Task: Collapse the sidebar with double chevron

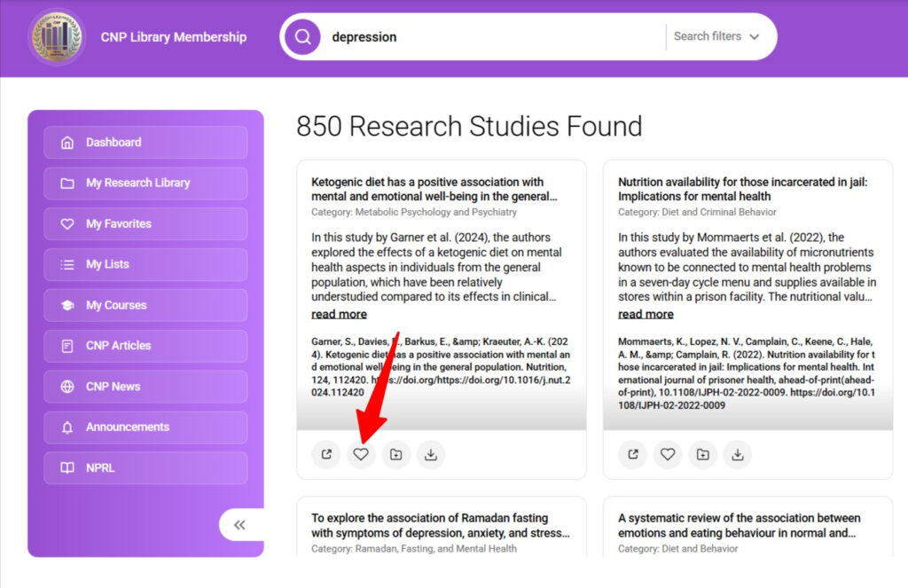Action: (239, 525)
